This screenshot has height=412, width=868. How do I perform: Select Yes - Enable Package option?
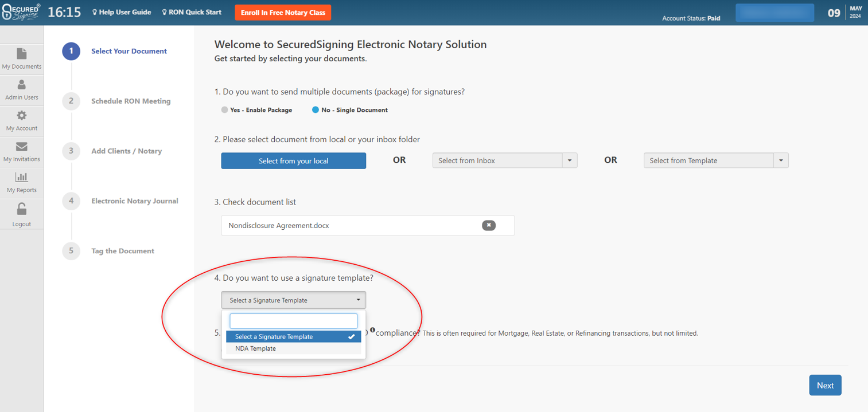225,110
